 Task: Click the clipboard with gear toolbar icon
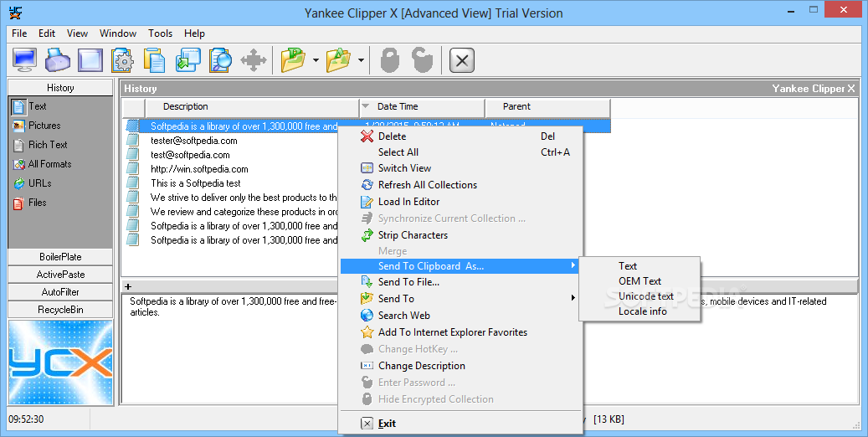point(122,59)
